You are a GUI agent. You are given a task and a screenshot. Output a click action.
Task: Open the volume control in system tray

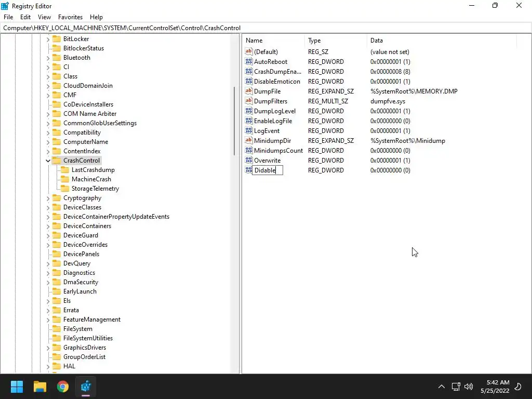(469, 387)
